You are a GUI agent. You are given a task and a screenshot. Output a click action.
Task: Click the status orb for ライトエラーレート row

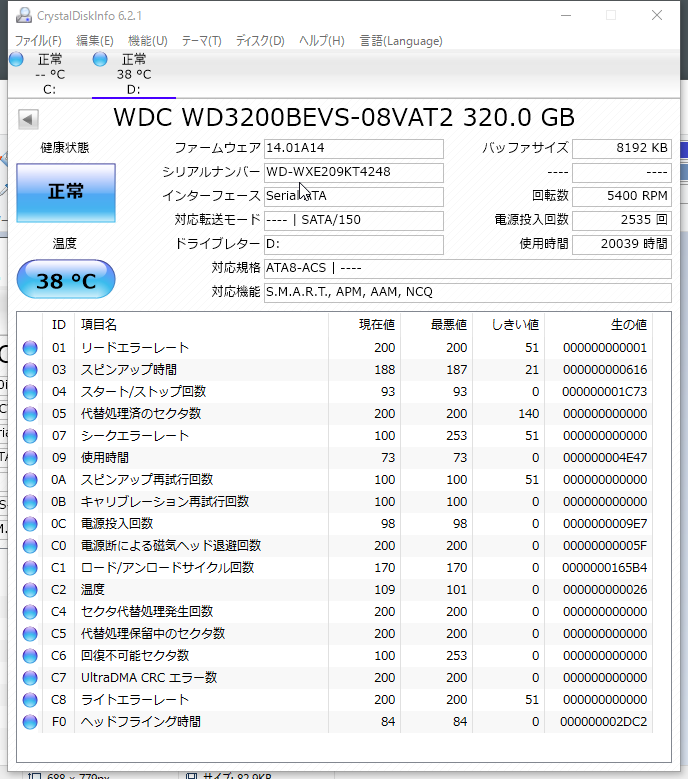point(30,700)
